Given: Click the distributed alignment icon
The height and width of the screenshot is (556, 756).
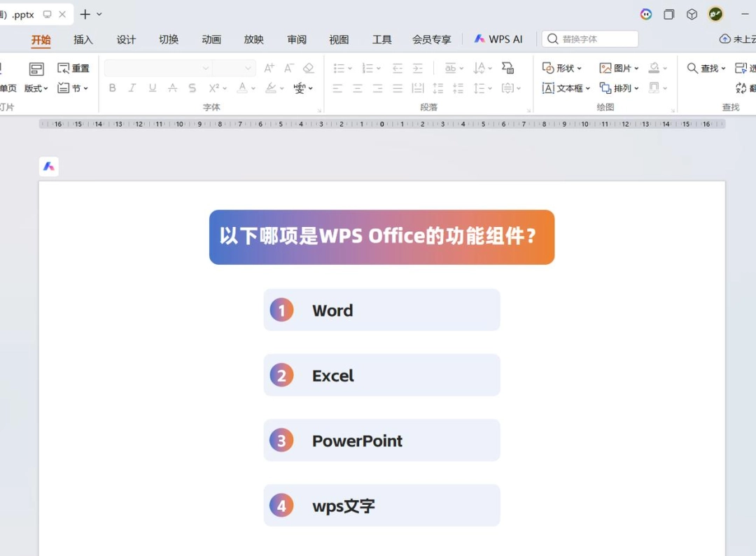Looking at the screenshot, I should [417, 88].
